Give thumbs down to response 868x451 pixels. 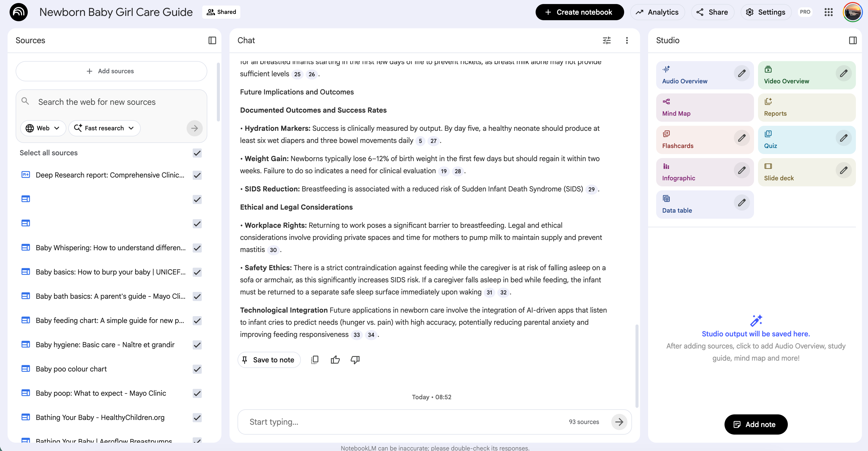click(x=355, y=360)
